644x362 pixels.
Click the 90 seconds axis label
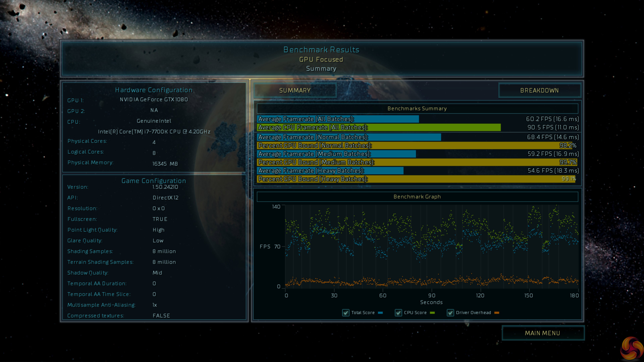point(432,295)
